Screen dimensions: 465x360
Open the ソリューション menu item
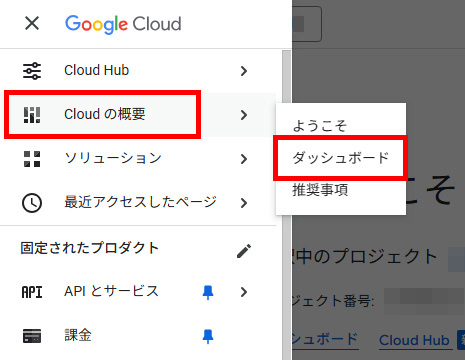tap(138, 159)
